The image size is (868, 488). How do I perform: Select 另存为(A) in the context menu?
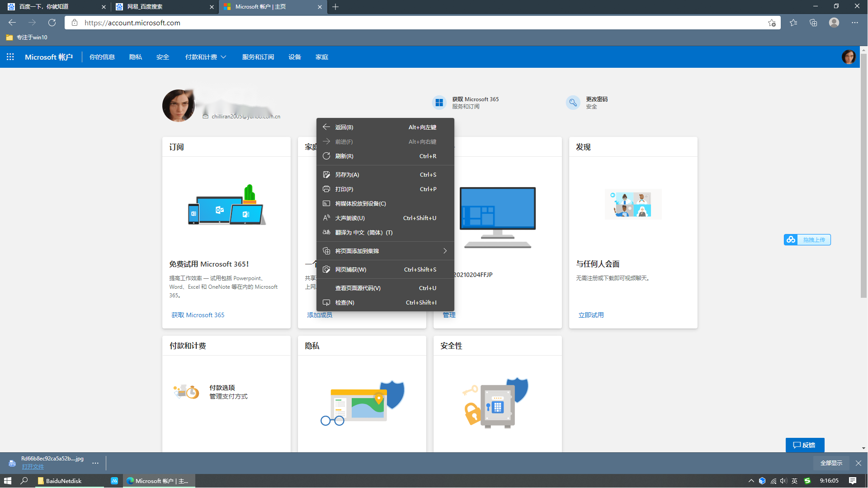pyautogui.click(x=347, y=174)
